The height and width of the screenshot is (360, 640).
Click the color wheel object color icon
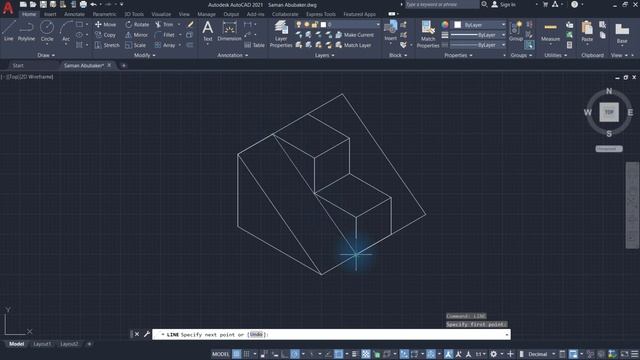click(445, 24)
